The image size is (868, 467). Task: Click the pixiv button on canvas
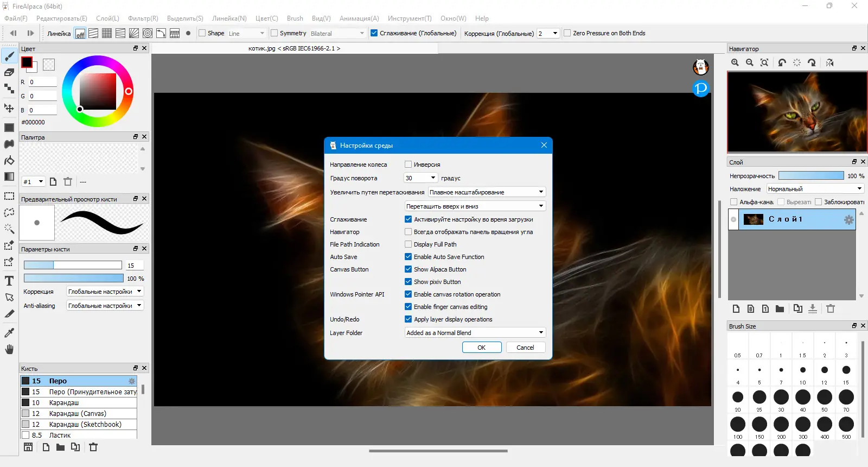(700, 88)
